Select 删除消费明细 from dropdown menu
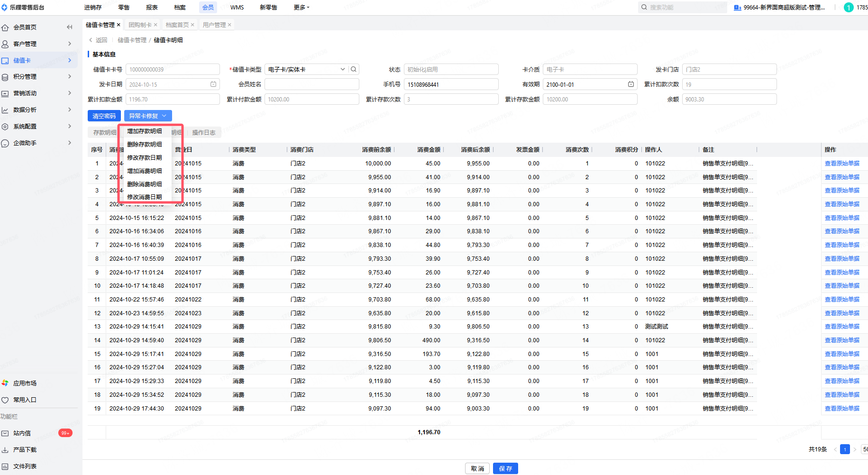Viewport: 868px width, 475px height. 145,184
